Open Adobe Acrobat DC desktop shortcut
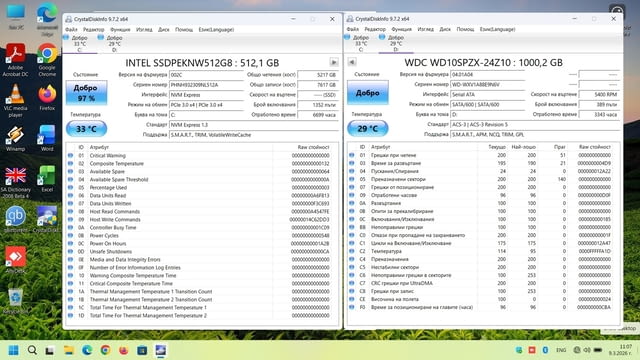Image resolution: width=640 pixels, height=360 pixels. point(16,60)
